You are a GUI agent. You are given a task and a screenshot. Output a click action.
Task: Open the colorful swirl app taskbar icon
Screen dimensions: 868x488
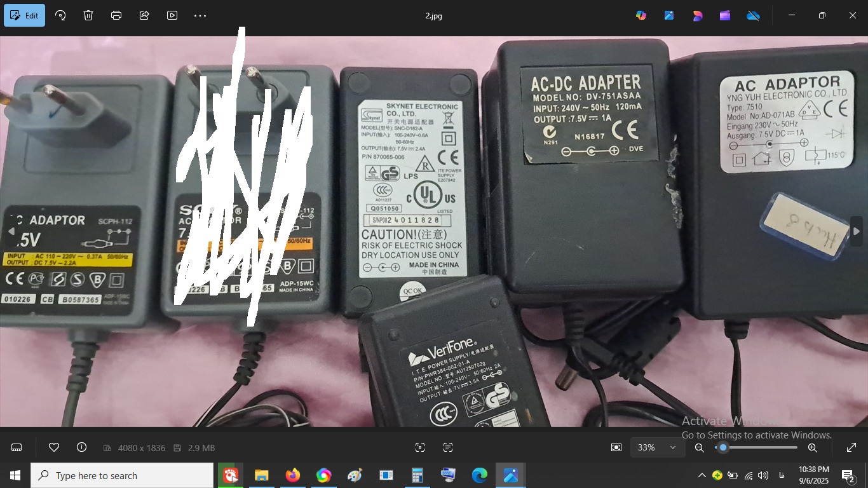coord(323,475)
